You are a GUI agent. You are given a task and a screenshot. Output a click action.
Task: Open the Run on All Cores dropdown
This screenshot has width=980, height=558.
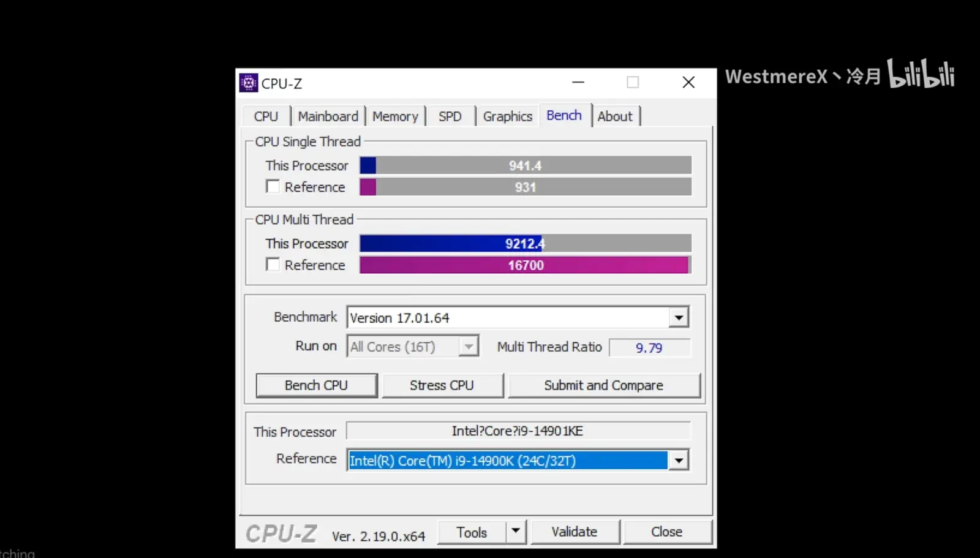(413, 347)
